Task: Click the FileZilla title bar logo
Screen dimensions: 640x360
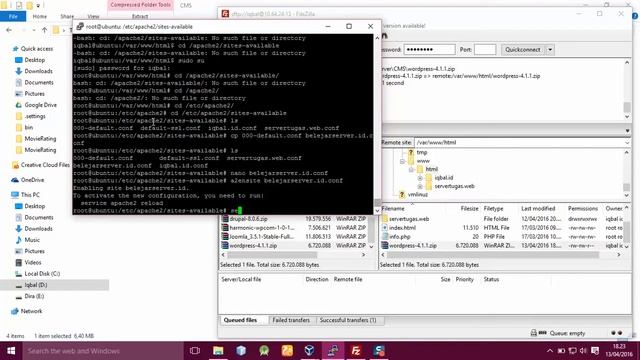Action: [x=225, y=14]
